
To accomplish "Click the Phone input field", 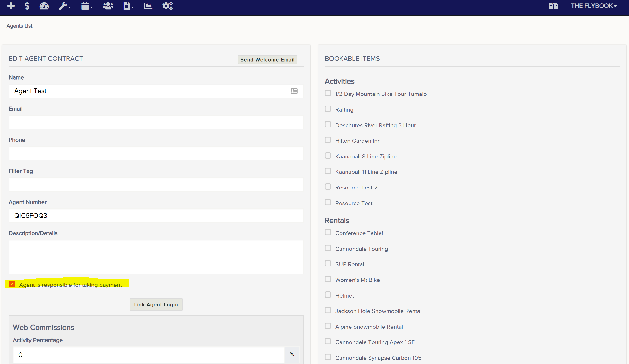I will (156, 153).
